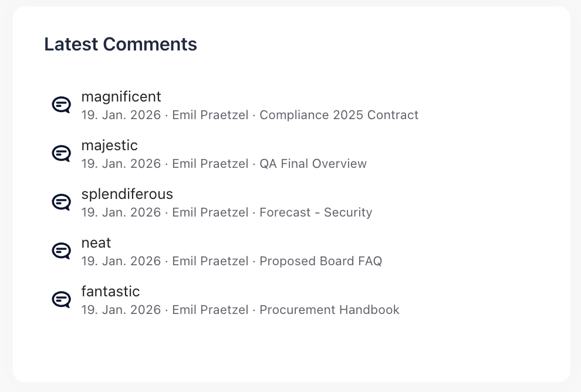Open the Proposed Board FAQ document

[321, 261]
